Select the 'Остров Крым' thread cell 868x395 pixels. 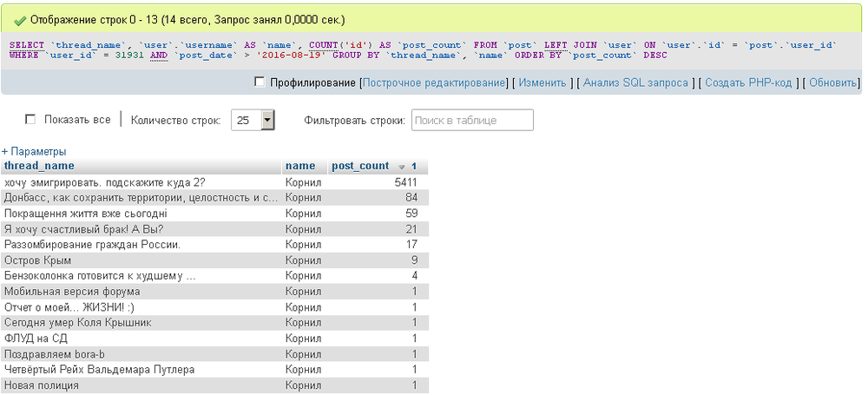click(x=38, y=260)
